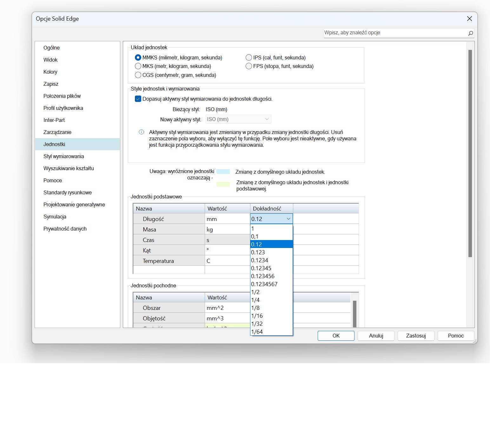Select FPS (stopa, funt, sekunda) option

pyautogui.click(x=249, y=66)
